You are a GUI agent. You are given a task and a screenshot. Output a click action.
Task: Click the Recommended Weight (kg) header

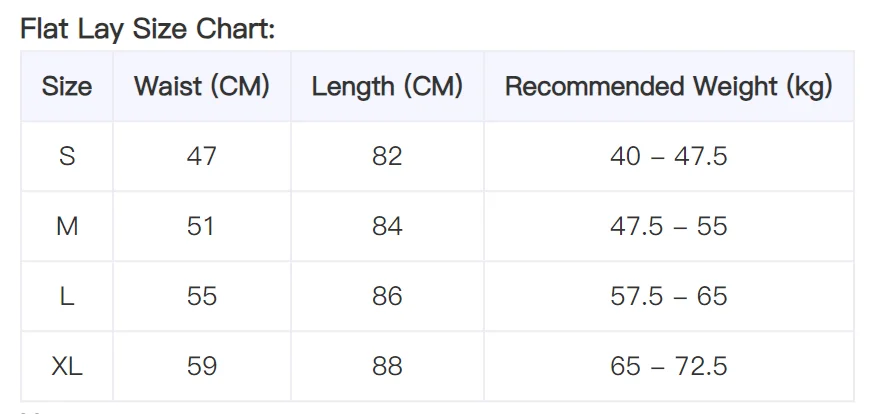click(x=669, y=86)
